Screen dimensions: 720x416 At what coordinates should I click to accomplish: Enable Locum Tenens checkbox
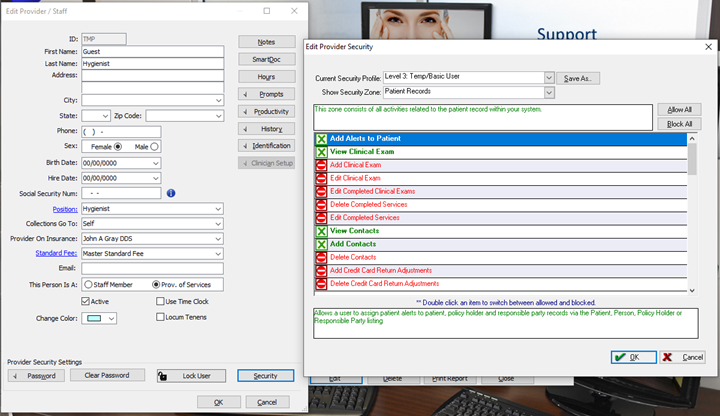tap(160, 317)
